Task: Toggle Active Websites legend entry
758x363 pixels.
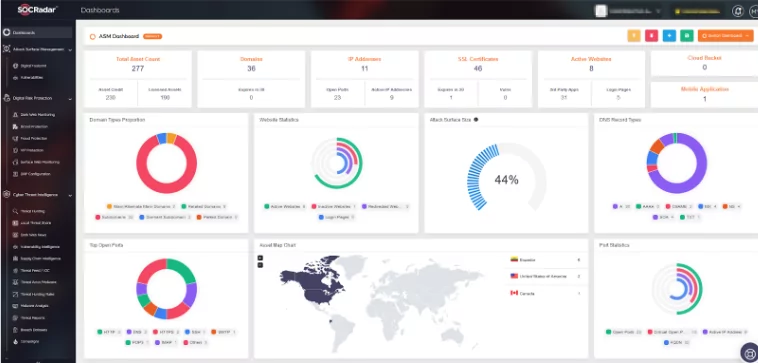Action: (285, 206)
